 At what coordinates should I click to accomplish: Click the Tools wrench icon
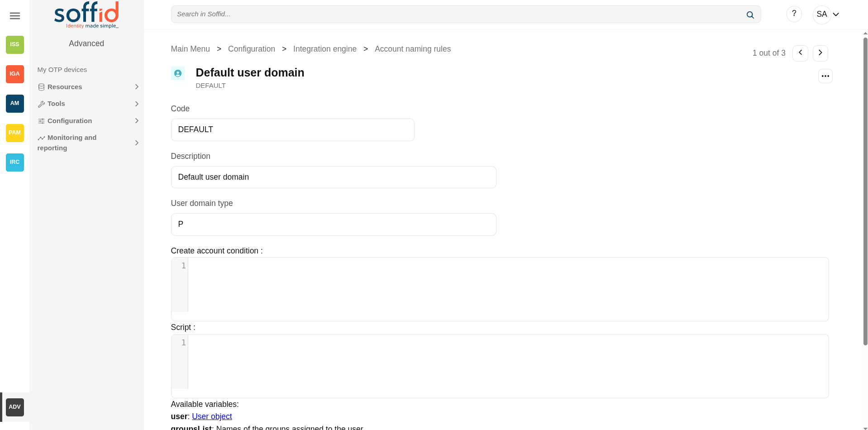click(41, 104)
